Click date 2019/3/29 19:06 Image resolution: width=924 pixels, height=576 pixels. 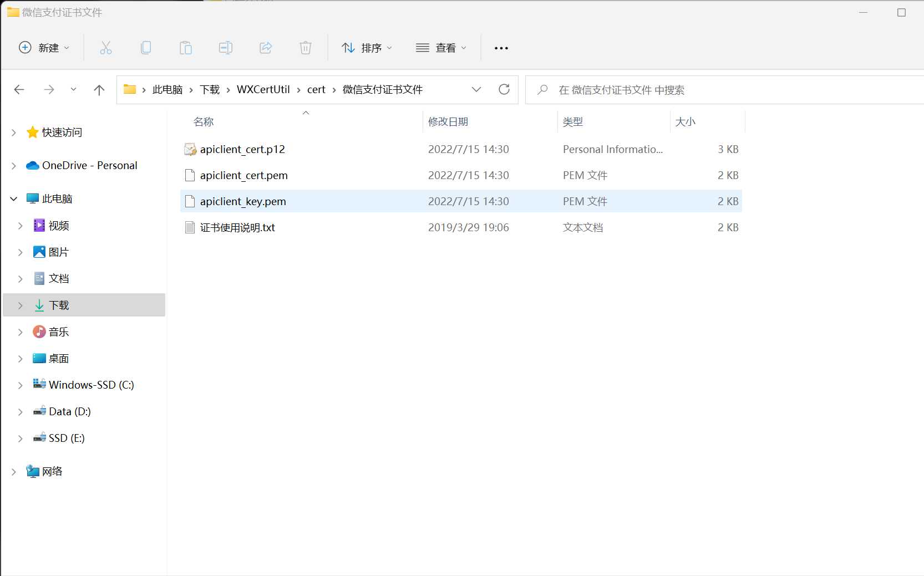pyautogui.click(x=469, y=227)
